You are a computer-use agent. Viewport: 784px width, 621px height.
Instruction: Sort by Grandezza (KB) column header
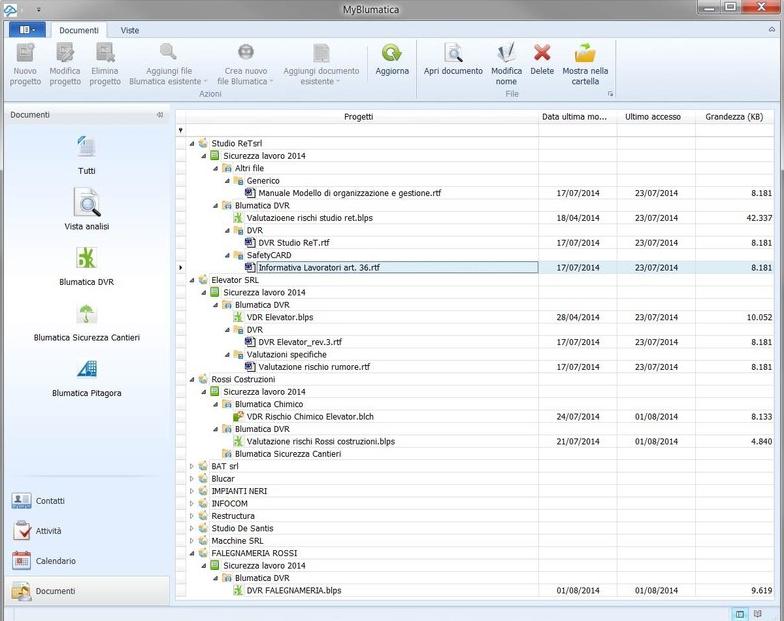click(733, 117)
